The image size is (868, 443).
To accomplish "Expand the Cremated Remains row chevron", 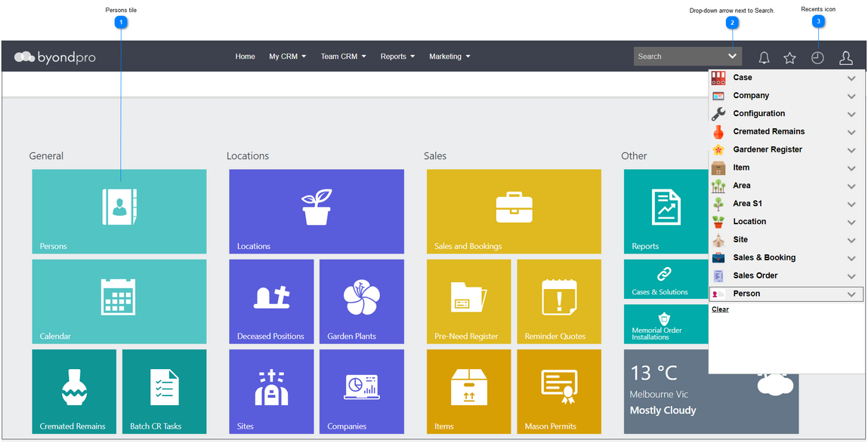I will 851,132.
